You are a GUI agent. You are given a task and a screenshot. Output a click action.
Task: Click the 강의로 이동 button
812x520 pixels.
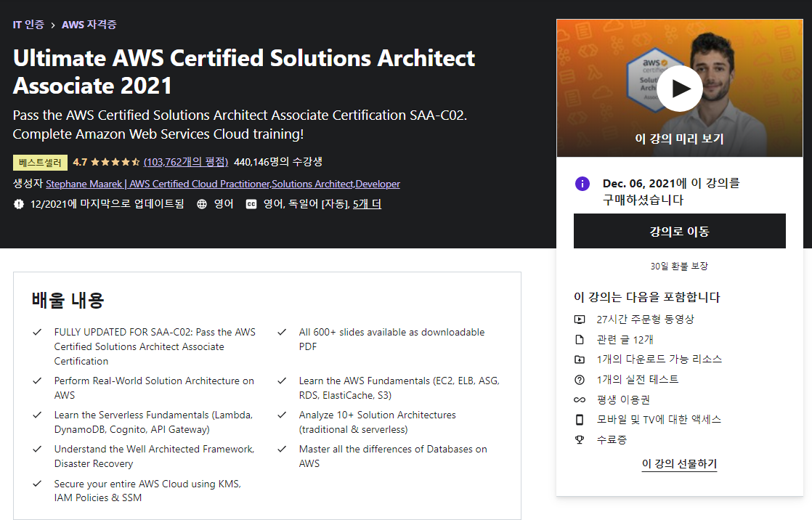pos(679,231)
